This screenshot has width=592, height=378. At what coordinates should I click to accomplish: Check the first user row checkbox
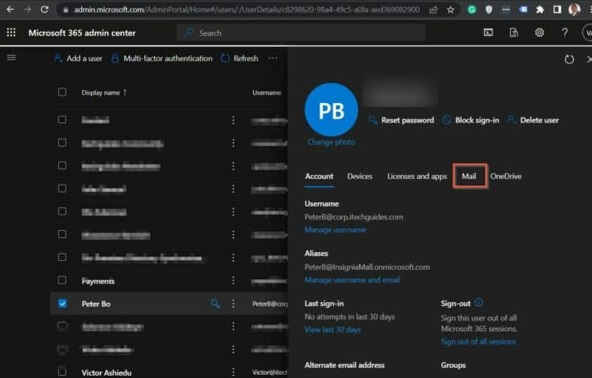tap(62, 119)
